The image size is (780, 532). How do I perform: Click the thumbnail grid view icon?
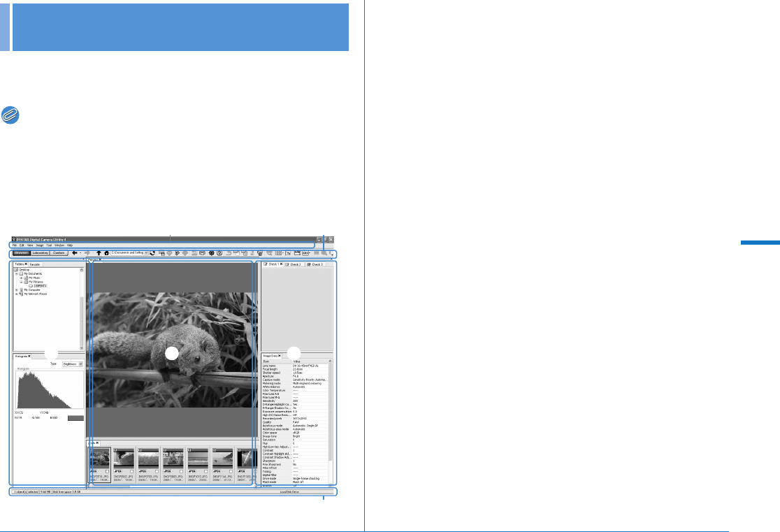tap(279, 253)
